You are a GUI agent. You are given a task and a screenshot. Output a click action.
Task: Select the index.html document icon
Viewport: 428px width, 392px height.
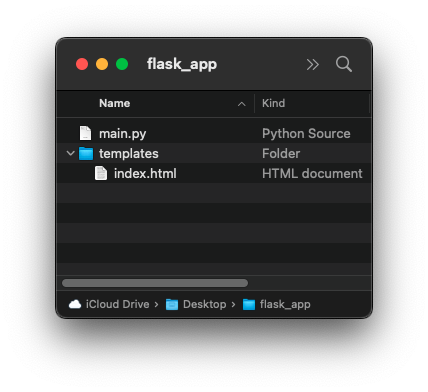pyautogui.click(x=101, y=173)
